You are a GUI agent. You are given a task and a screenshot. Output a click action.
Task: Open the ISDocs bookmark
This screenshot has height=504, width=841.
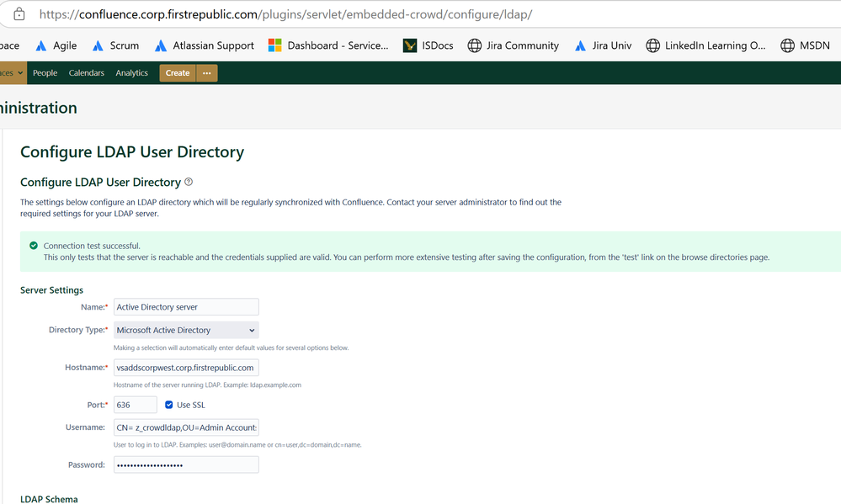(428, 45)
